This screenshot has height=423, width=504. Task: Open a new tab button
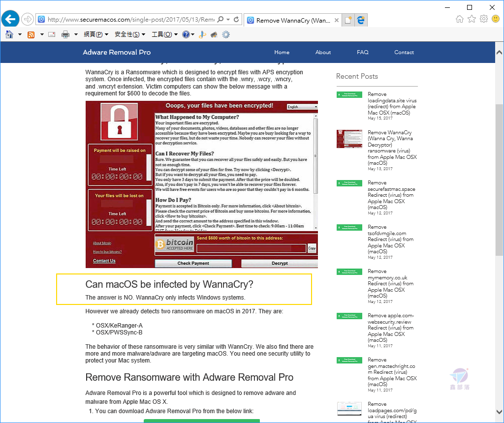tap(348, 20)
